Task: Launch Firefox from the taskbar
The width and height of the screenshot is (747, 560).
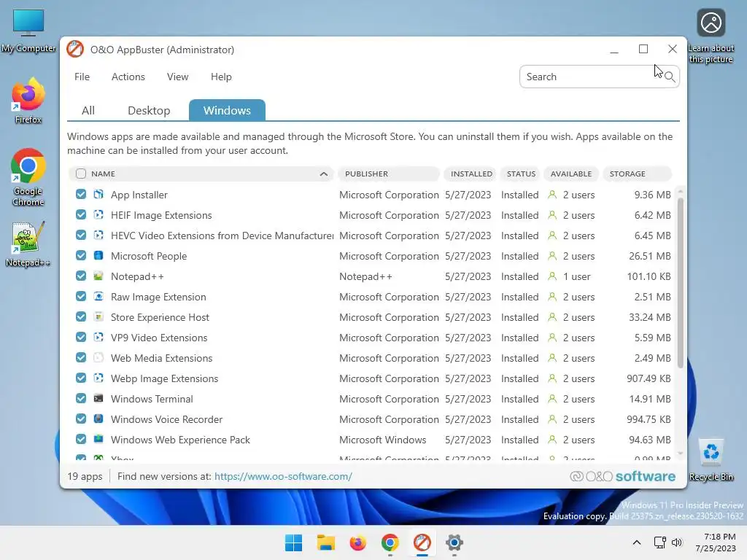Action: pyautogui.click(x=357, y=542)
